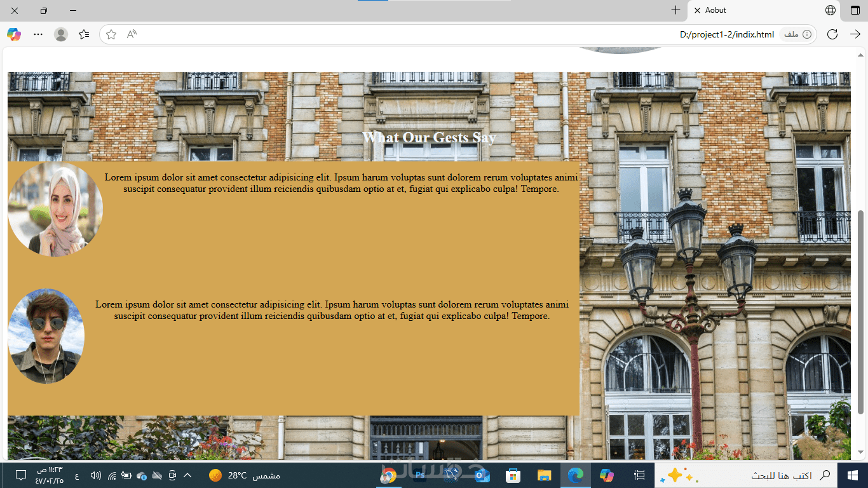Open the volume speaker tray icon
Image resolution: width=868 pixels, height=488 pixels.
click(96, 475)
